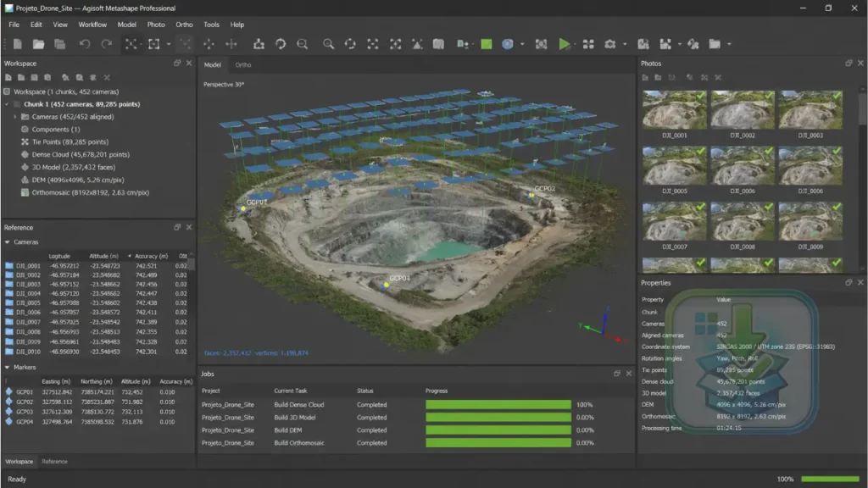Viewport: 868px width, 488px height.
Task: Switch to the Ortho view tab
Action: tap(243, 64)
